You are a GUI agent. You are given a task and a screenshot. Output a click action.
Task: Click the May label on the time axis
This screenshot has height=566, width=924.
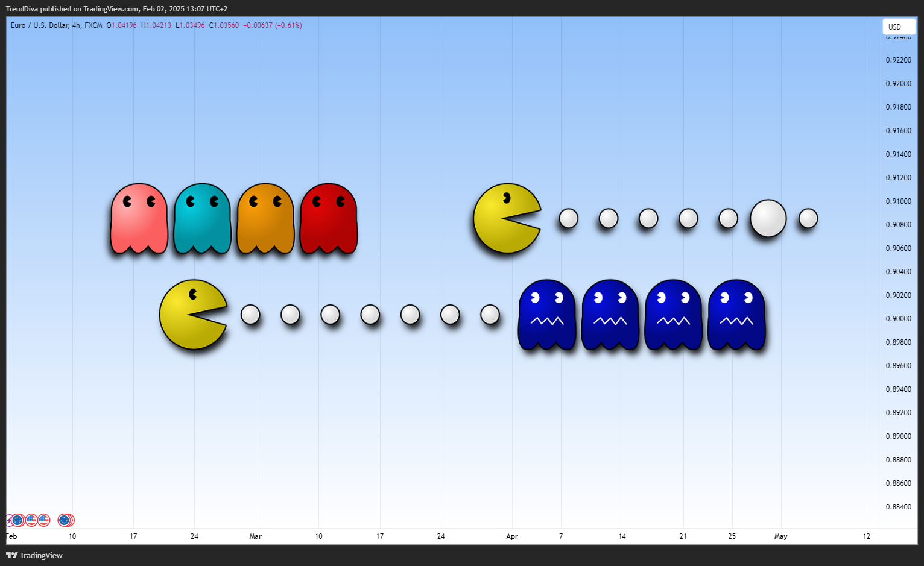[x=781, y=536]
